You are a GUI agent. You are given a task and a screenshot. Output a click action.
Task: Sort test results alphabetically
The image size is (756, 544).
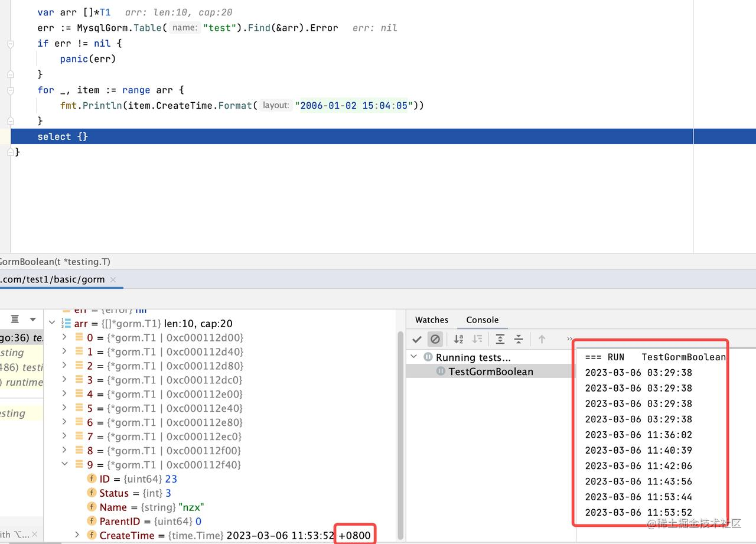458,339
